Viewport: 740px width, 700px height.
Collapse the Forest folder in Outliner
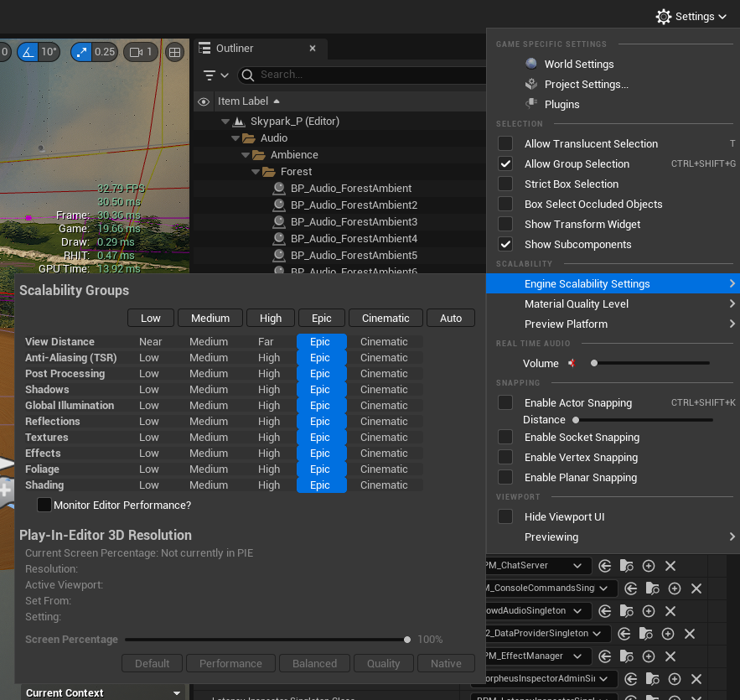click(x=256, y=172)
